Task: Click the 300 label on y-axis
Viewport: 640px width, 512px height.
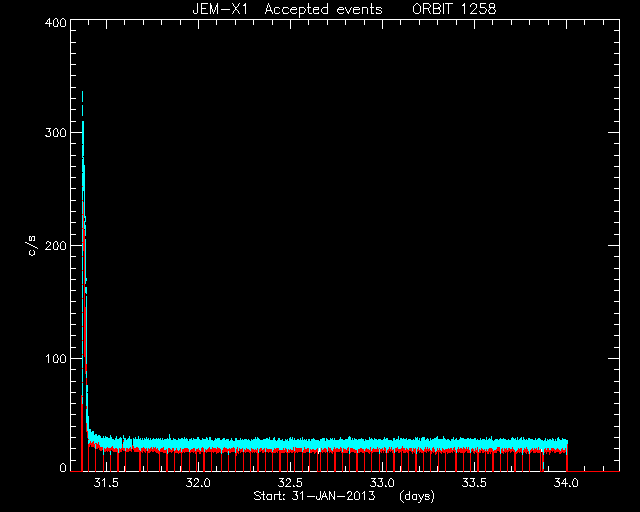Action: pos(55,133)
